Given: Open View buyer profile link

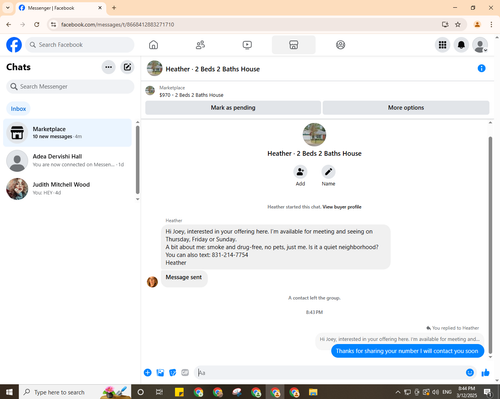Looking at the screenshot, I should click(x=342, y=207).
